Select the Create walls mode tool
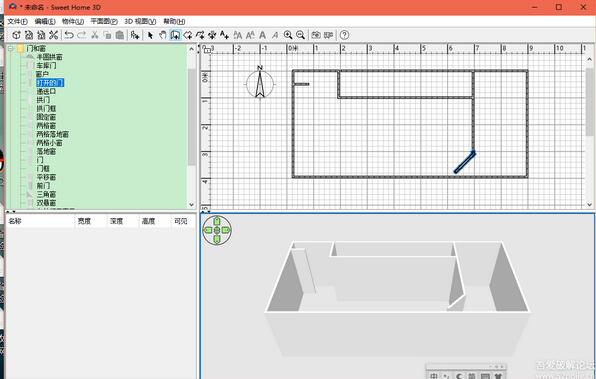The width and height of the screenshot is (596, 379). [175, 35]
